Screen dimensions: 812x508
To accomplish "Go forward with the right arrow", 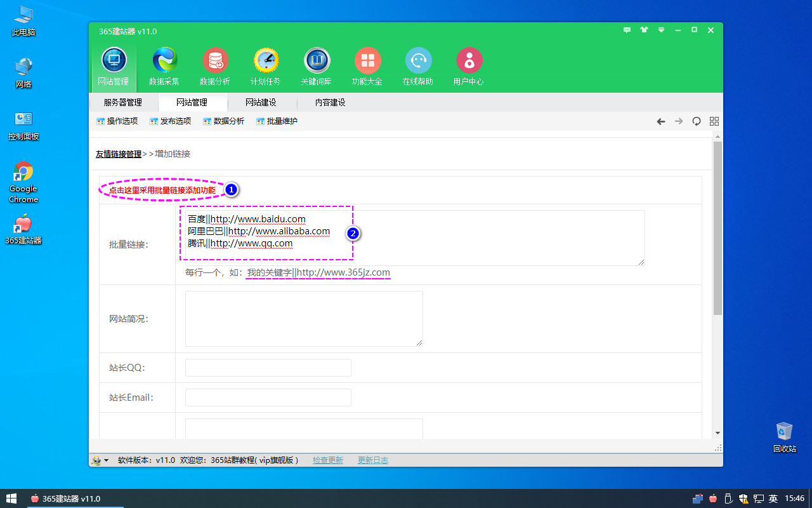I will tap(679, 121).
